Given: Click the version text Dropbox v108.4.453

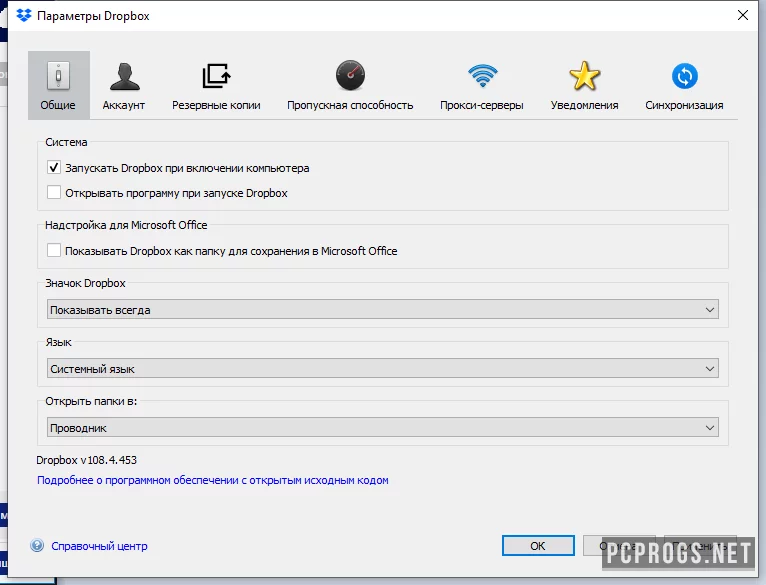Looking at the screenshot, I should [x=86, y=460].
